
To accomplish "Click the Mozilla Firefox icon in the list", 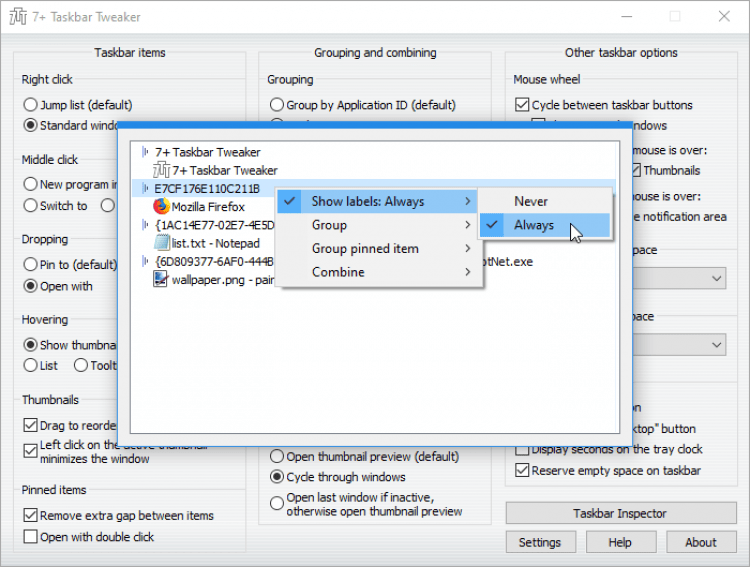I will [162, 207].
